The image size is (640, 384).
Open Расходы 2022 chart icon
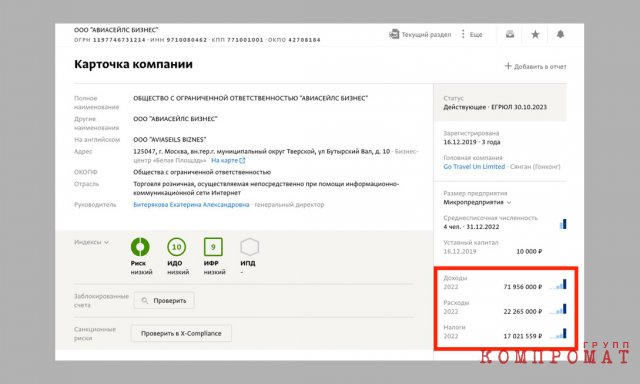(x=558, y=309)
